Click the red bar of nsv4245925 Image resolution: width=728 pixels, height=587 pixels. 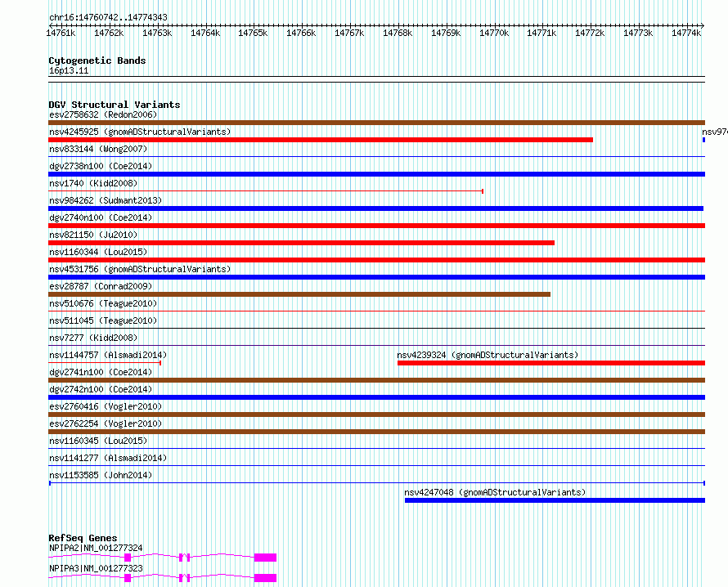(321, 140)
